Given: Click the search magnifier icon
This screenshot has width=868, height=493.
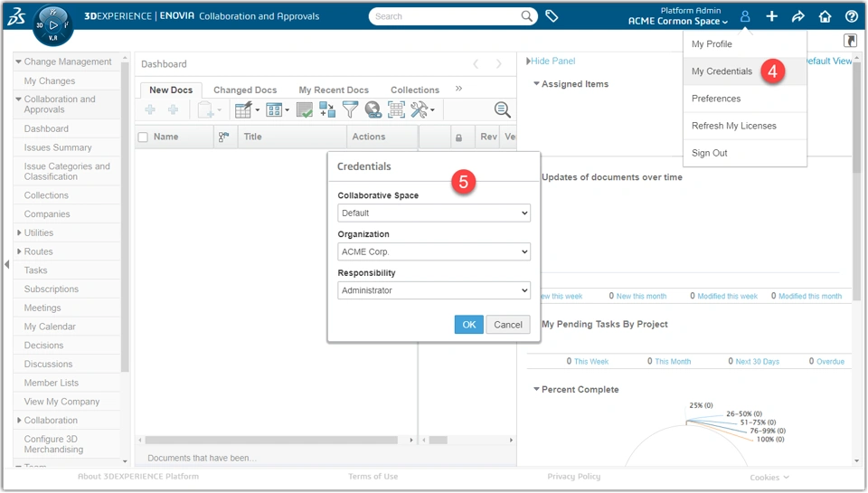Looking at the screenshot, I should tap(527, 16).
